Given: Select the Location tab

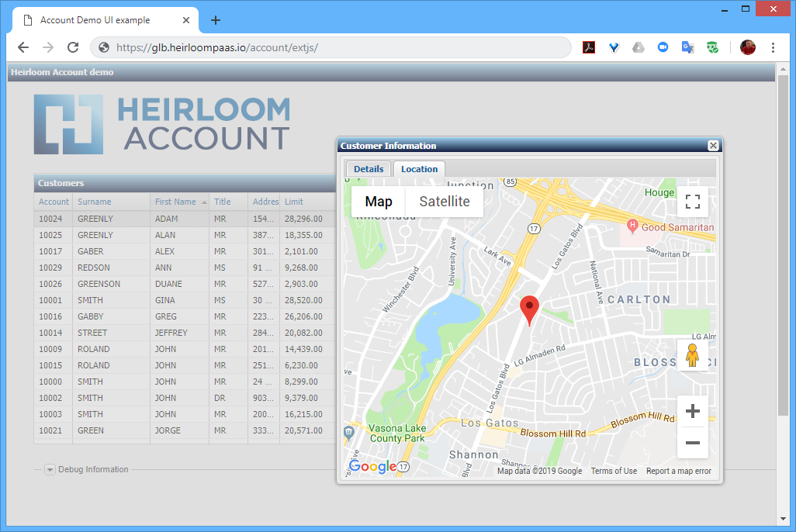Looking at the screenshot, I should (419, 169).
